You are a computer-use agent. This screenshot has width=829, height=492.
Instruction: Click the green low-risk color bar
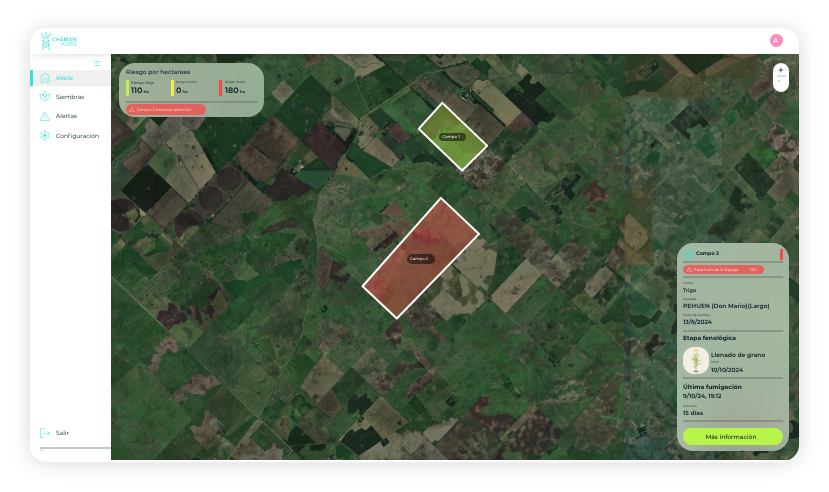(x=128, y=88)
